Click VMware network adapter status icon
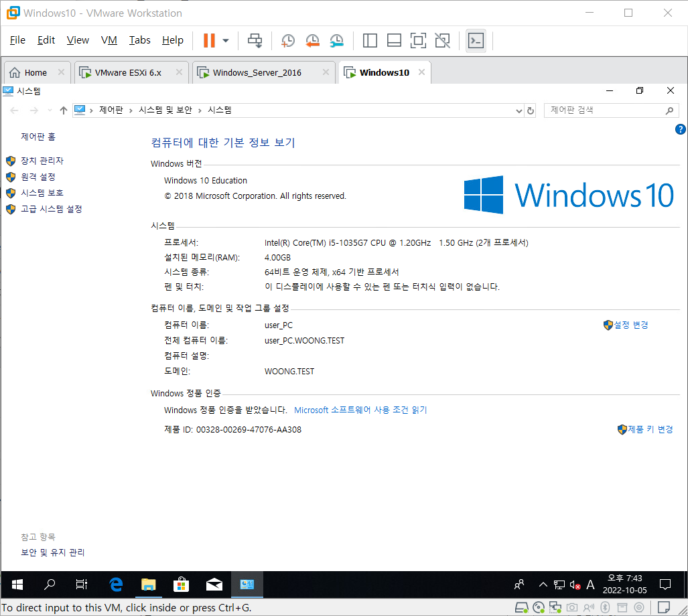The height and width of the screenshot is (616, 688). [555, 608]
